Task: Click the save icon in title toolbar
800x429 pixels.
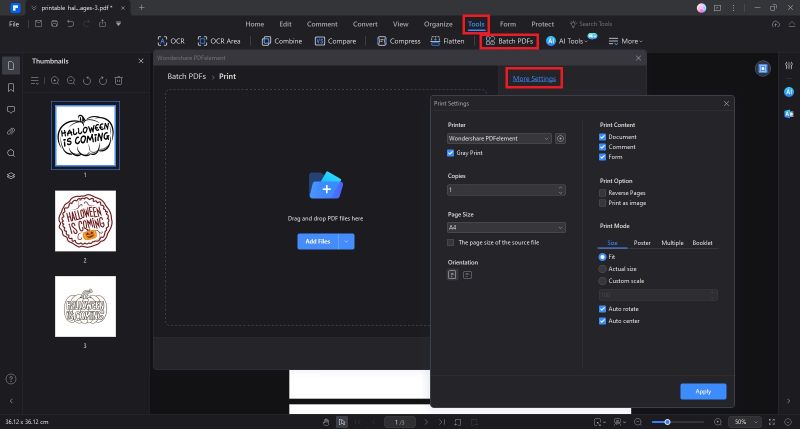Action: (x=38, y=23)
